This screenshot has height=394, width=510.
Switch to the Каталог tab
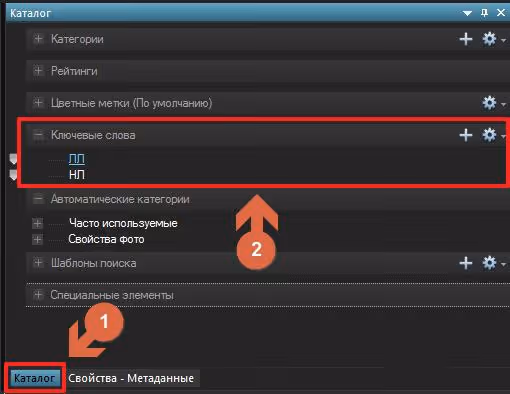click(35, 378)
